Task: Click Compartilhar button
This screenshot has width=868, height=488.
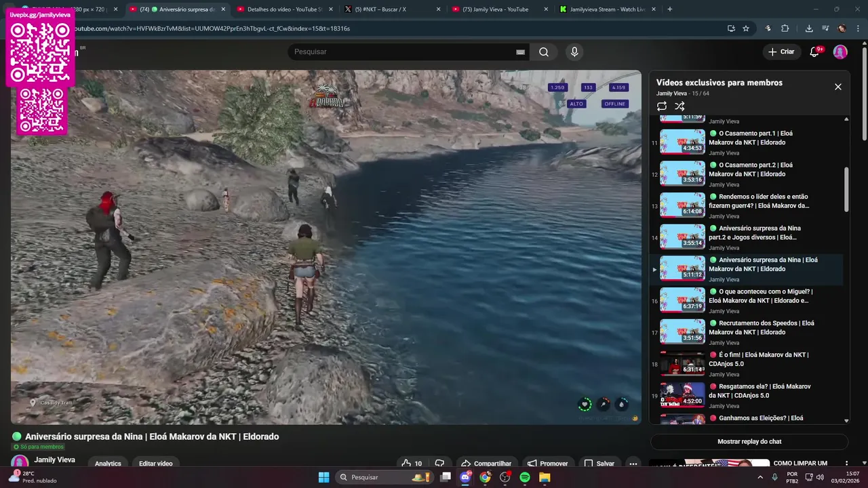Action: (486, 464)
